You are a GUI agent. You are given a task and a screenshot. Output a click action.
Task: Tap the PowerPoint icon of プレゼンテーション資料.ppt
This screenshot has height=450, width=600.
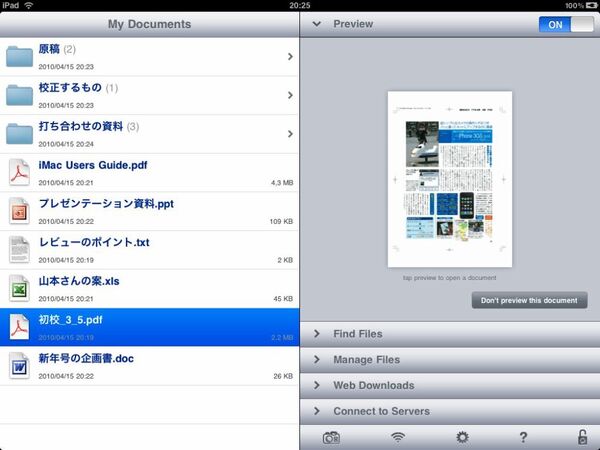(x=19, y=211)
